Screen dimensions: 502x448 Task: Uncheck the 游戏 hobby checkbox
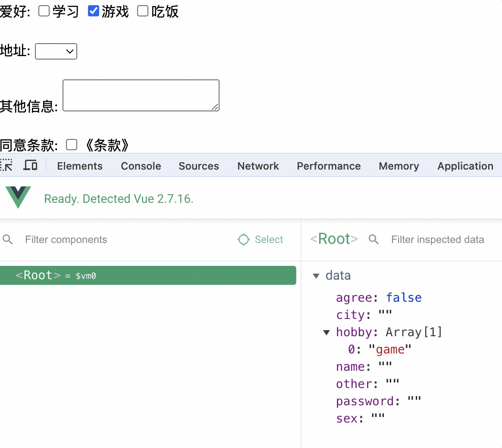tap(94, 11)
